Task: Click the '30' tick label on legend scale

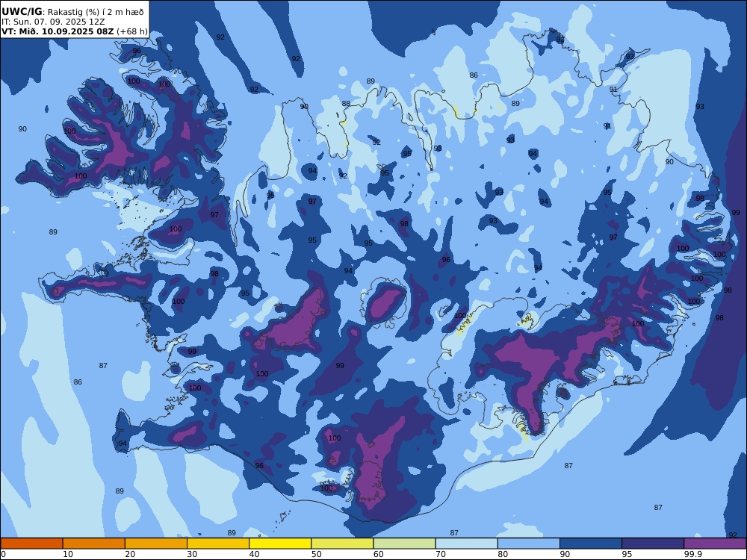Action: point(192,554)
